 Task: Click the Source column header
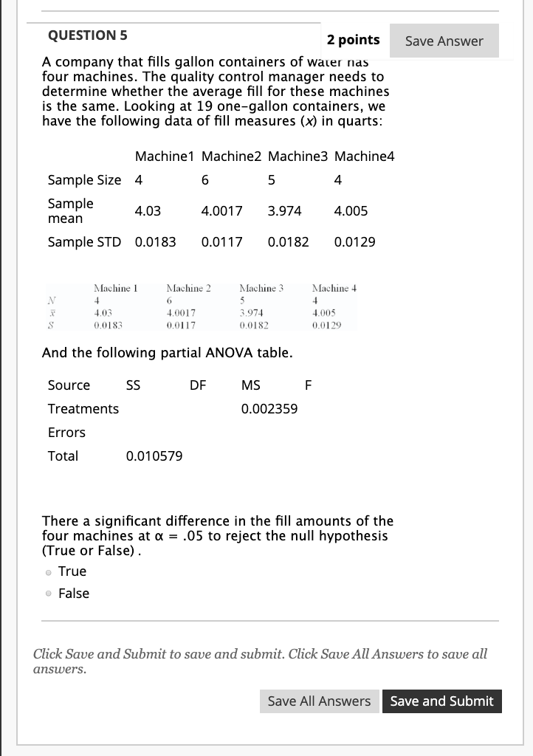coord(69,385)
